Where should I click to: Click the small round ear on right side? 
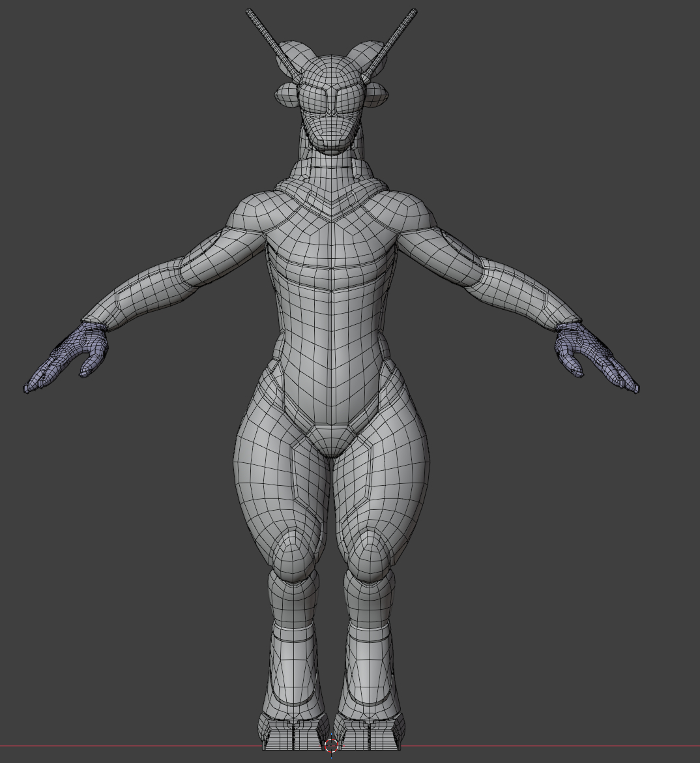point(377,95)
